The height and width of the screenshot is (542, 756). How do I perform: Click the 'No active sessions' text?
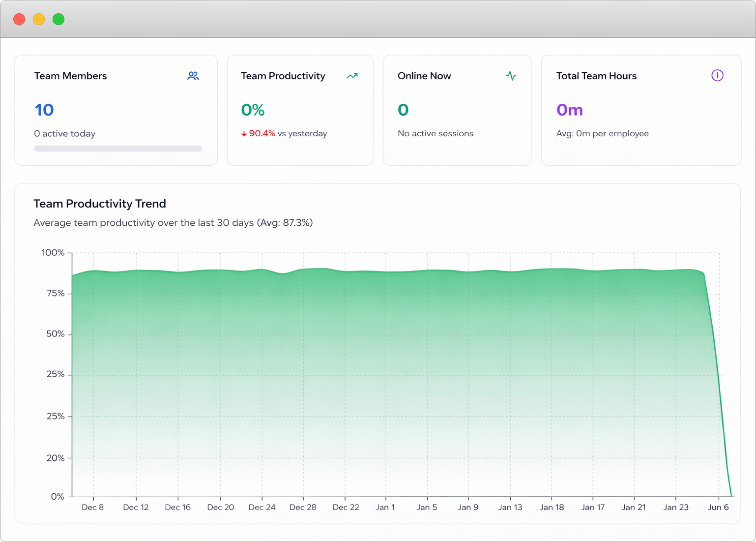(x=436, y=133)
